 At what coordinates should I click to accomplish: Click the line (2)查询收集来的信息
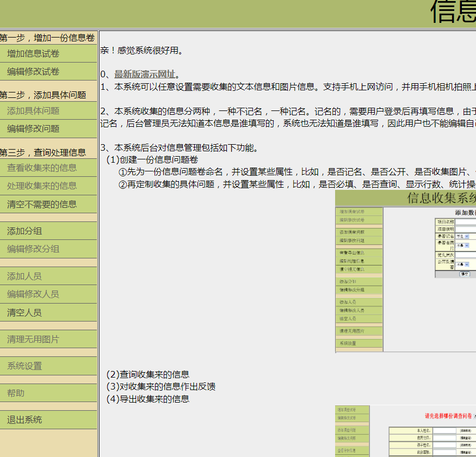coord(148,374)
